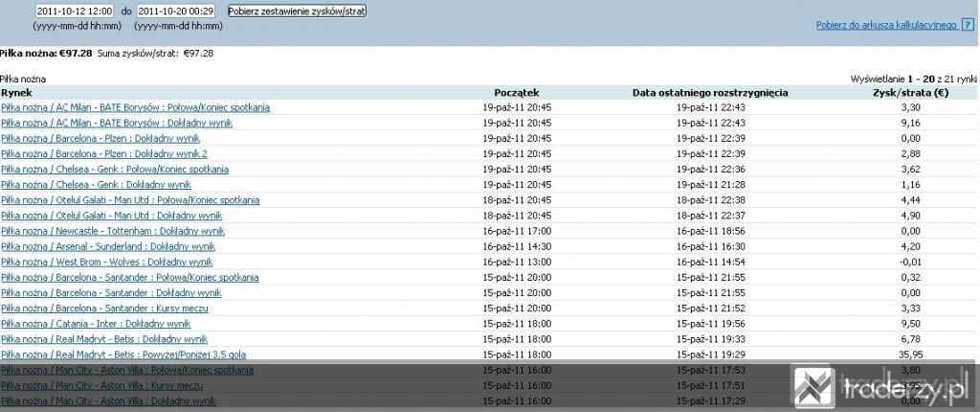This screenshot has width=980, height=412.
Task: Open AC Milan - BATE Borysów Połowa/Koniec spotkania
Action: 136,107
